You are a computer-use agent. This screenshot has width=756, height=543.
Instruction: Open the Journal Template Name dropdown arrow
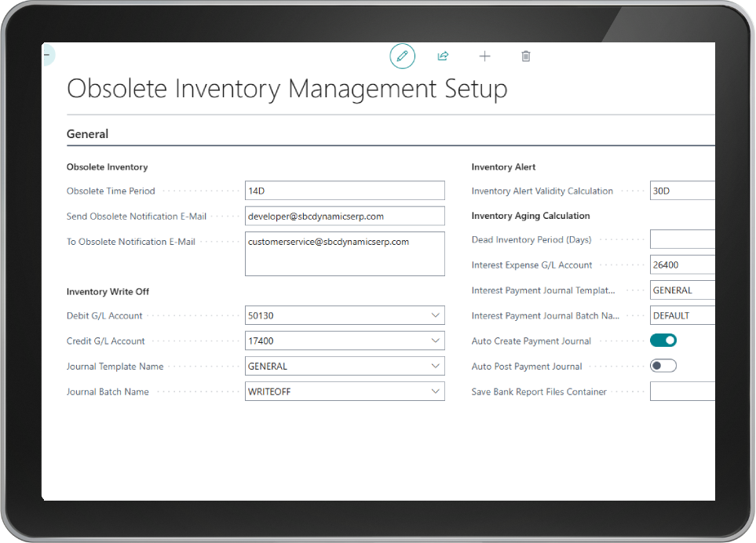point(436,366)
